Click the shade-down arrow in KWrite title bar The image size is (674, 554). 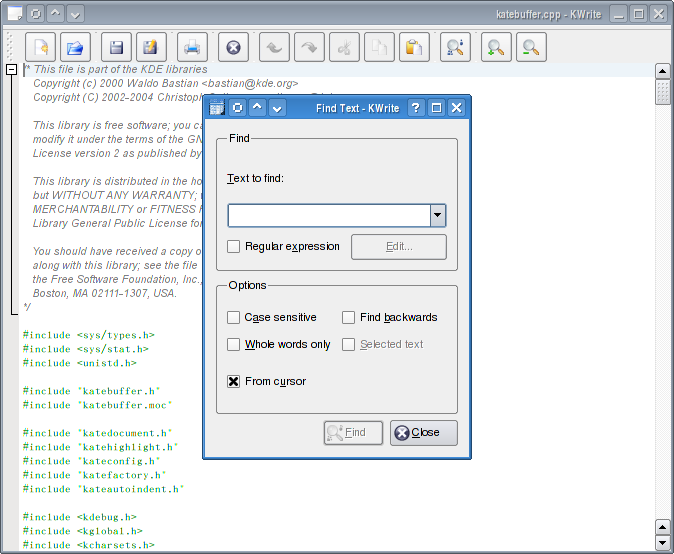pos(75,14)
